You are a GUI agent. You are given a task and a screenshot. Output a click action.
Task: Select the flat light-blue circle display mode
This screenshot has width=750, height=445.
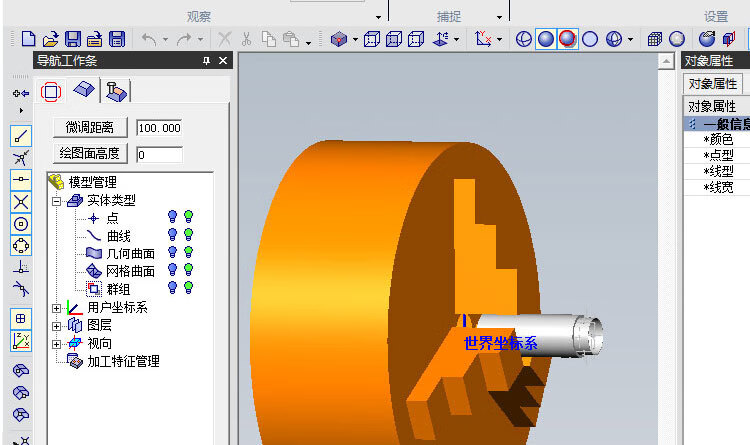tap(590, 39)
